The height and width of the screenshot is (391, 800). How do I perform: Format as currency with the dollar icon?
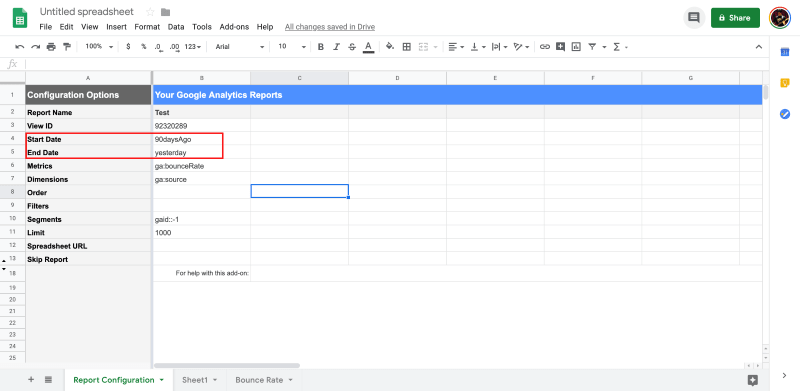(x=128, y=46)
